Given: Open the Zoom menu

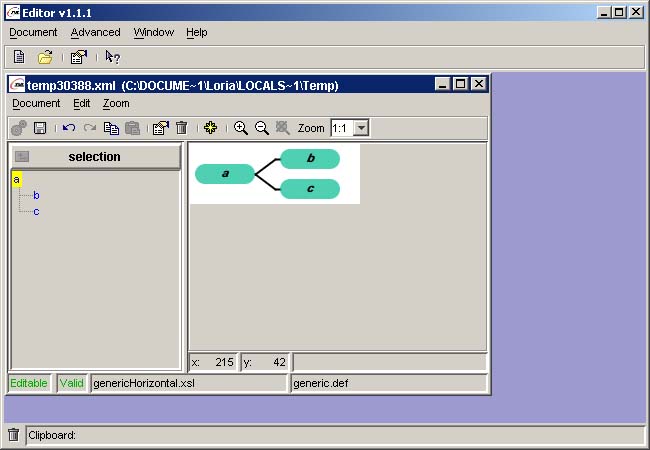Looking at the screenshot, I should pyautogui.click(x=116, y=104).
